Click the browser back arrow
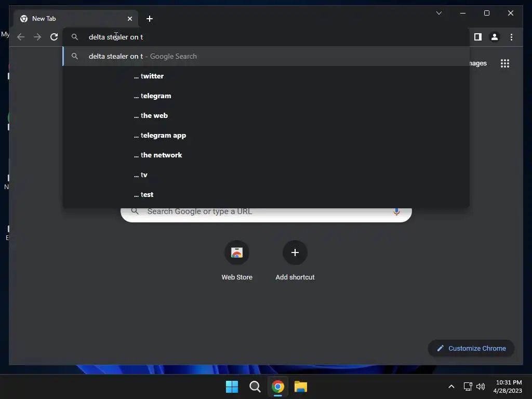Viewport: 532px width, 399px height. [21, 37]
